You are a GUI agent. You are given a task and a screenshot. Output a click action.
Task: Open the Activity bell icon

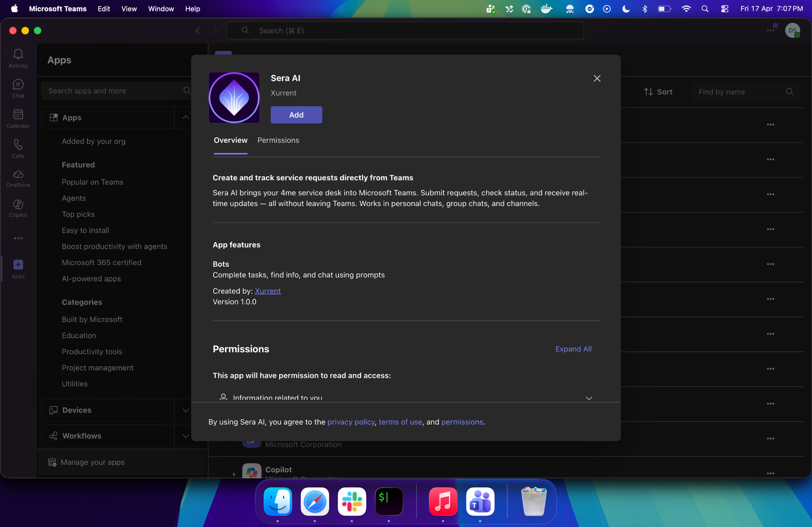18,54
